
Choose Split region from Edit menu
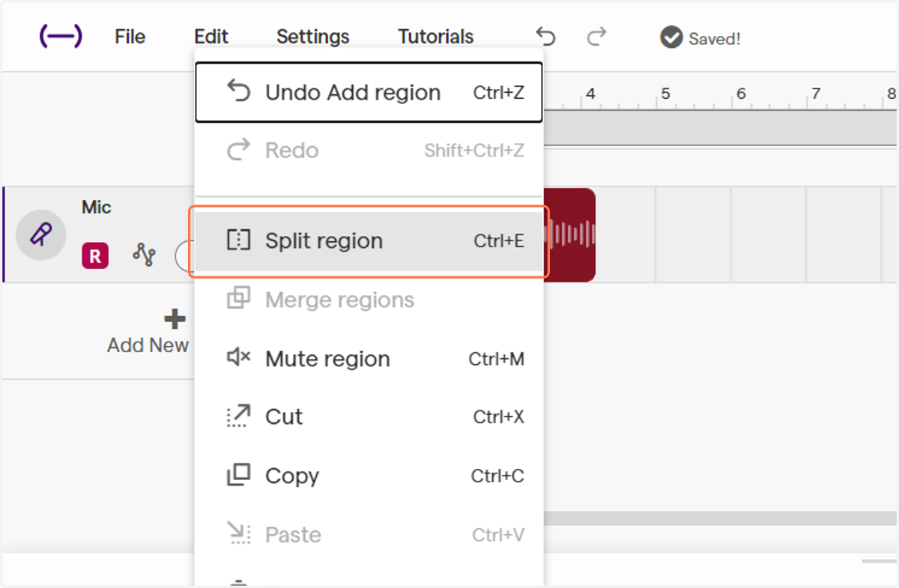[369, 240]
